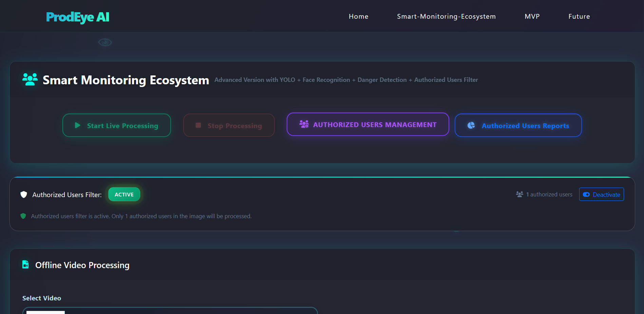Click the video file chooser input

coord(170,311)
